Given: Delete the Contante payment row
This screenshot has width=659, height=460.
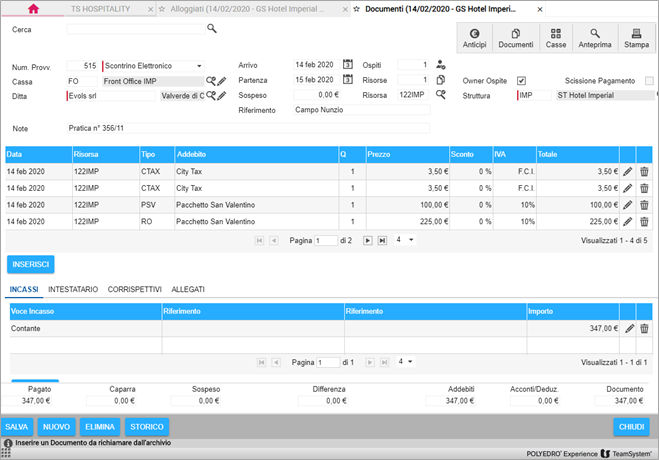Looking at the screenshot, I should (644, 329).
